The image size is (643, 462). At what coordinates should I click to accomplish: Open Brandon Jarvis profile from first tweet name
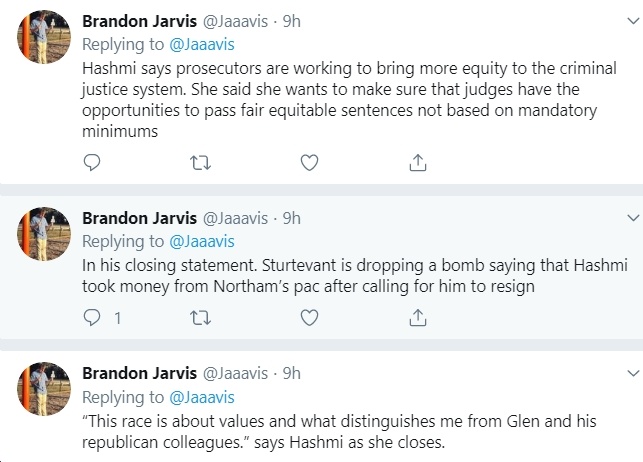[x=139, y=21]
